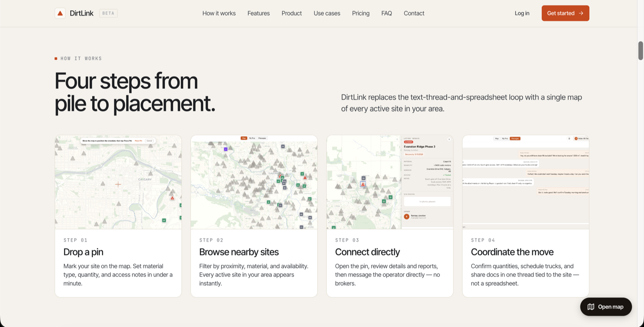This screenshot has width=644, height=327.
Task: Jump to the FAQ nav link
Action: [386, 13]
